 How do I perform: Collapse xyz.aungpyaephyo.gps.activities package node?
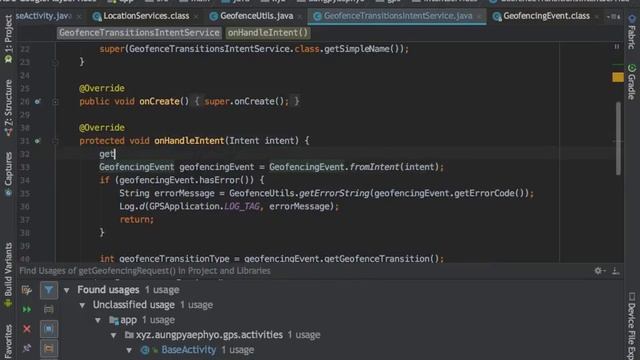point(113,336)
